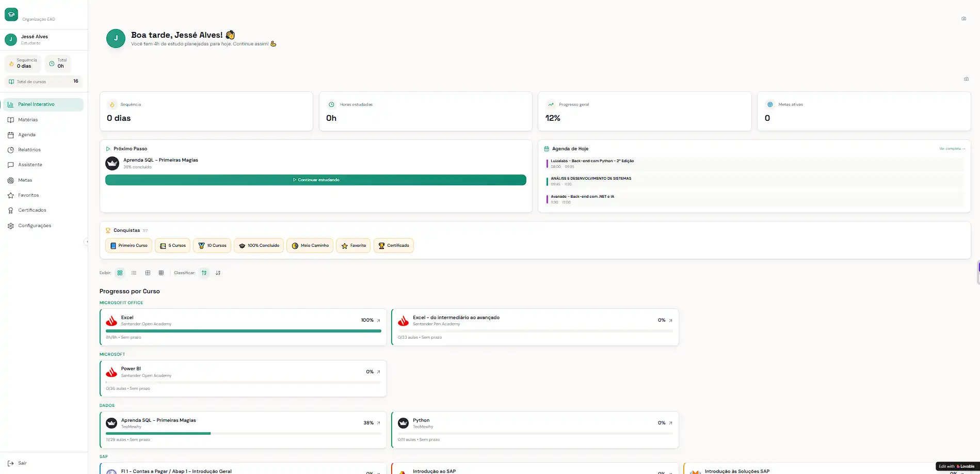Screen dimensions: 980x474
Task: Open the Ver completa agenda link
Action: [952, 149]
